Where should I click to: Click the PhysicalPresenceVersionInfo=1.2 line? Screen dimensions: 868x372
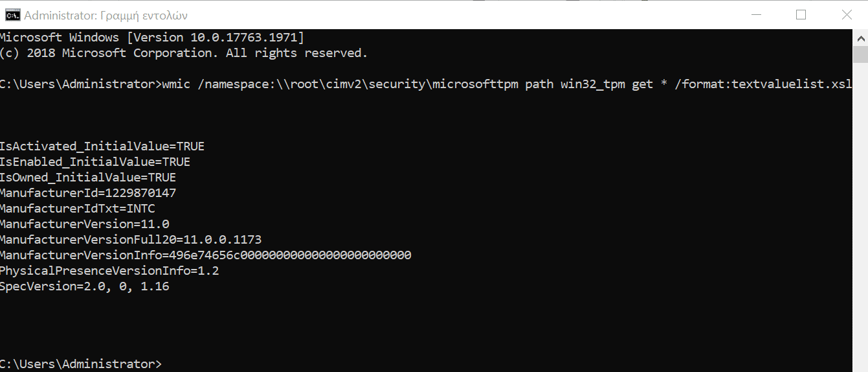109,271
